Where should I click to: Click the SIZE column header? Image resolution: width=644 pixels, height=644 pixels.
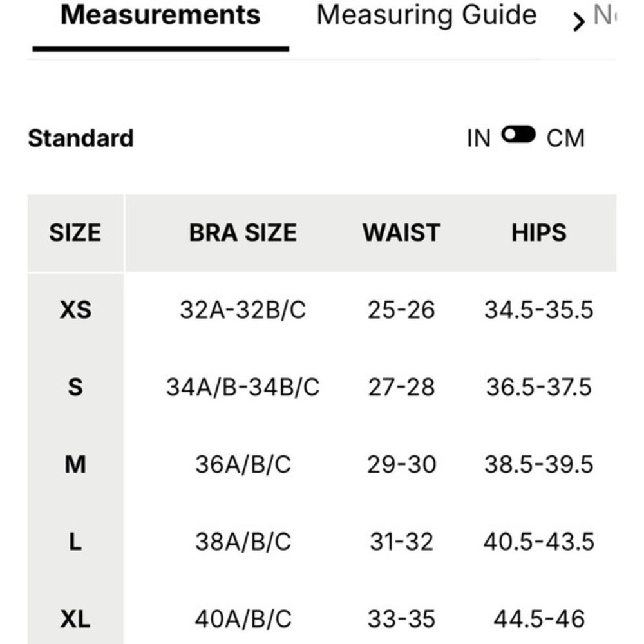coord(75,233)
